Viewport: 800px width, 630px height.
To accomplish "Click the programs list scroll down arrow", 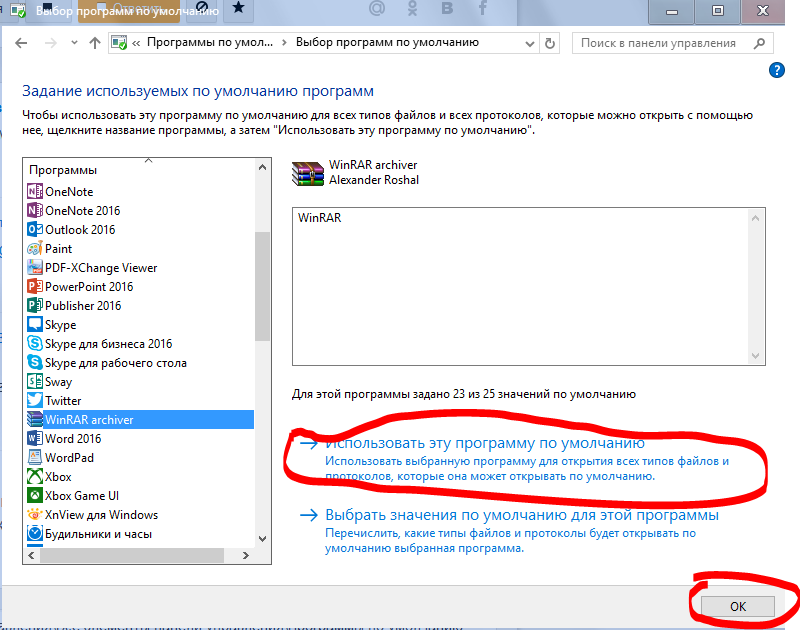I will tap(262, 539).
